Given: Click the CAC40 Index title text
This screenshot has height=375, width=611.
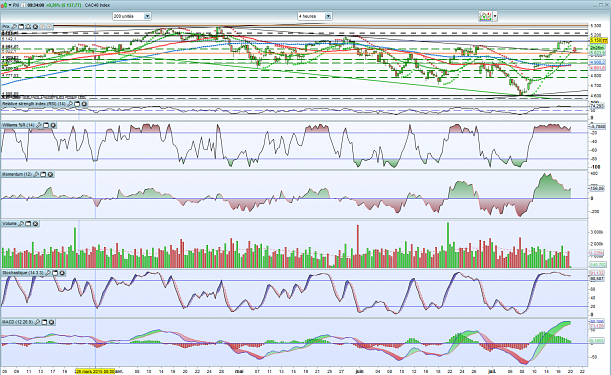Looking at the screenshot, I should (97, 5).
